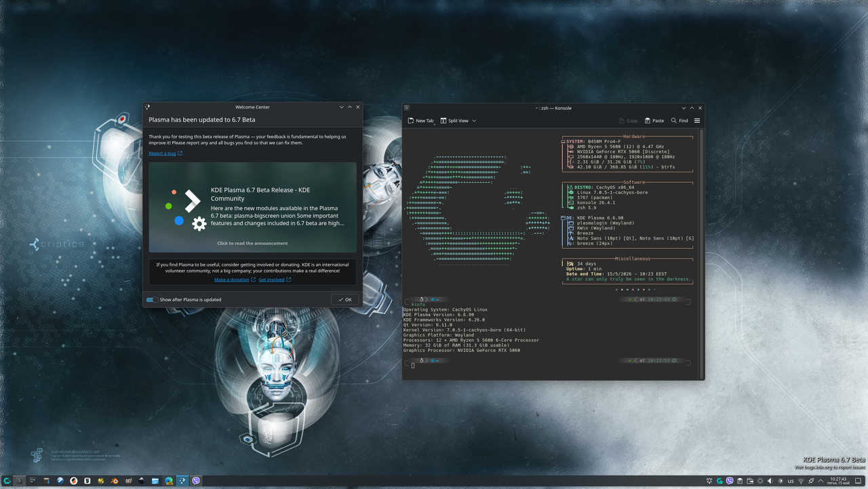The width and height of the screenshot is (868, 489).
Task: Click 'DISTRO: CachyOS x86_64' text in Konsole
Action: tap(605, 187)
